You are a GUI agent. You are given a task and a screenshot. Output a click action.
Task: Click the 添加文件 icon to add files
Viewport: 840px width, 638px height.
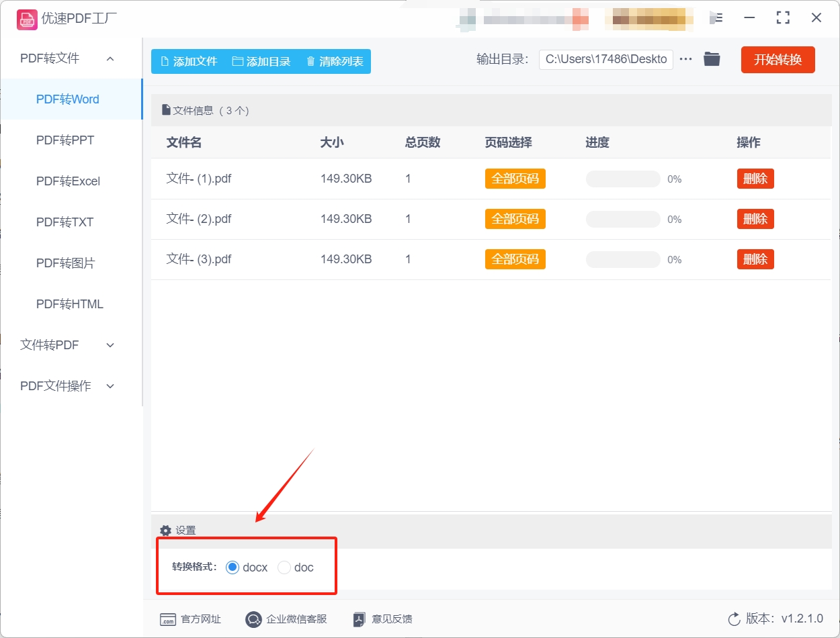[163, 60]
